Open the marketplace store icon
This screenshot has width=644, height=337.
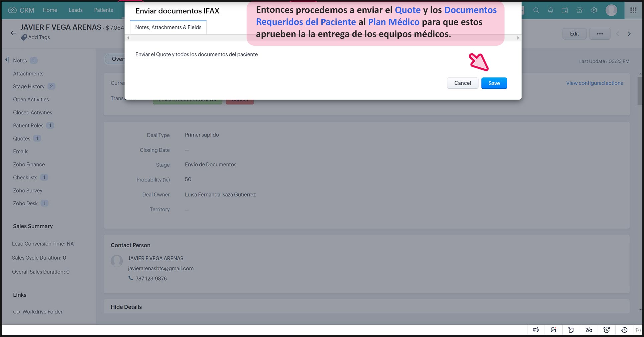[x=579, y=10]
